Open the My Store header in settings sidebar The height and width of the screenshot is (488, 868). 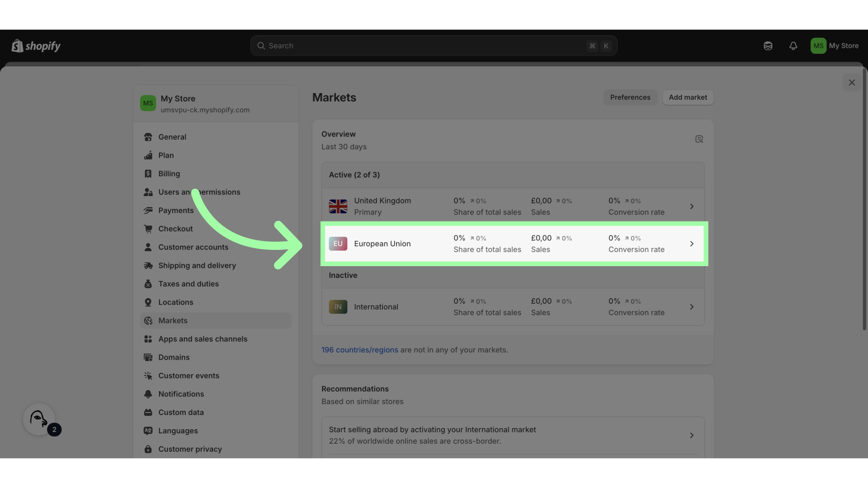pos(216,103)
